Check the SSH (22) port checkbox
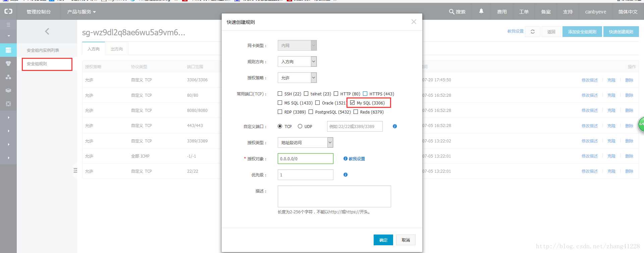Image resolution: width=644 pixels, height=253 pixels. coord(280,94)
